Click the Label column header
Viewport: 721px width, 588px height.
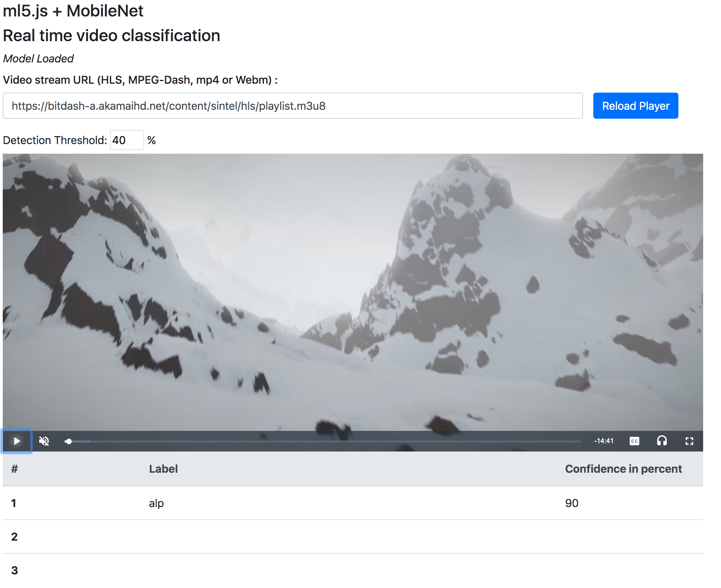pyautogui.click(x=163, y=469)
